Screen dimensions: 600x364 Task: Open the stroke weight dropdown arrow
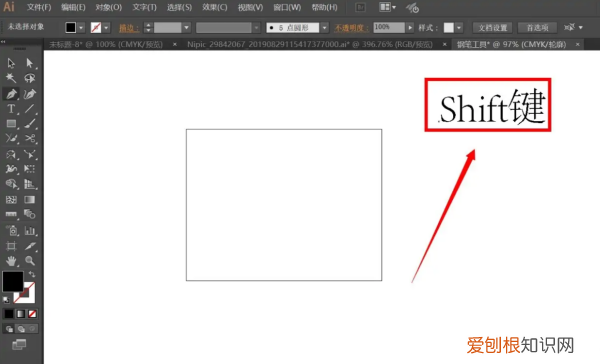pos(187,28)
